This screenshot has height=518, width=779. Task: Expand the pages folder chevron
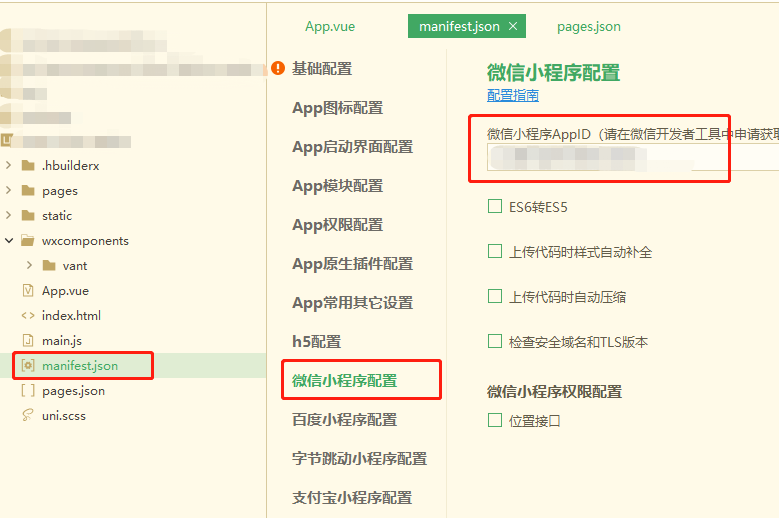pos(8,190)
